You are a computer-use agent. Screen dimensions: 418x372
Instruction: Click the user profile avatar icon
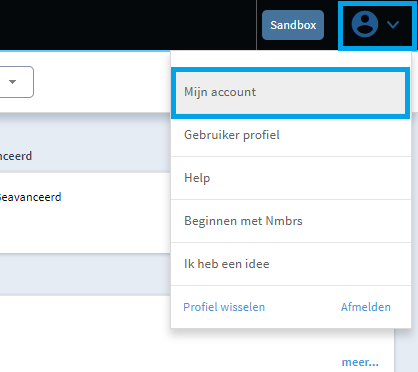click(365, 24)
